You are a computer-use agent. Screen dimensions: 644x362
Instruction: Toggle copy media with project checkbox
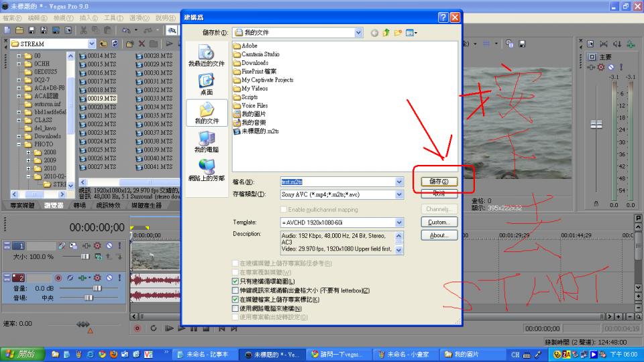point(235,272)
